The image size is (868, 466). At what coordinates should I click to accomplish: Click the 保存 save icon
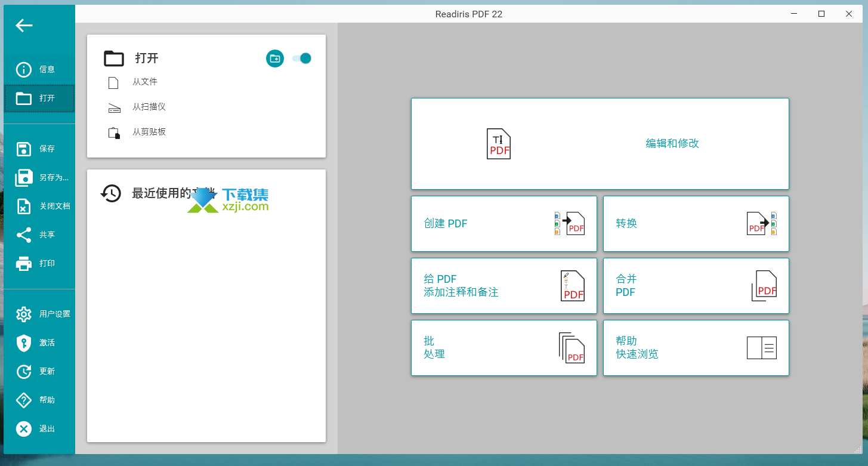point(24,149)
